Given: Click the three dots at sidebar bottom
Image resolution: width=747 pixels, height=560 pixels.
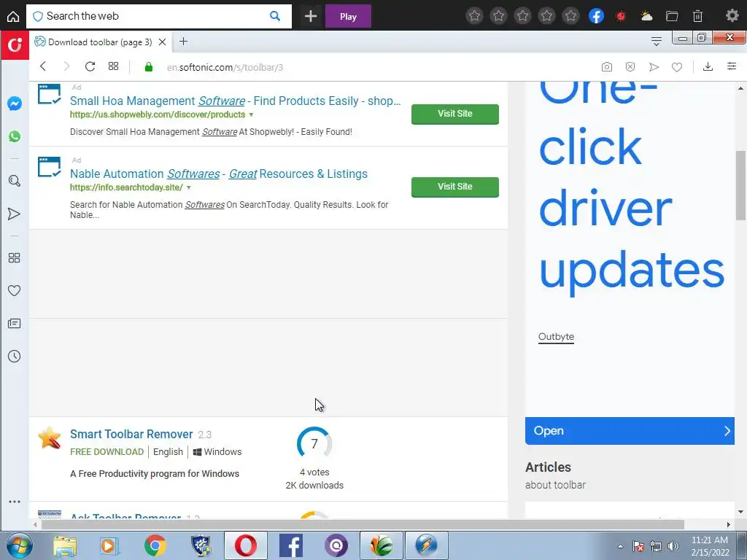Looking at the screenshot, I should [x=15, y=502].
